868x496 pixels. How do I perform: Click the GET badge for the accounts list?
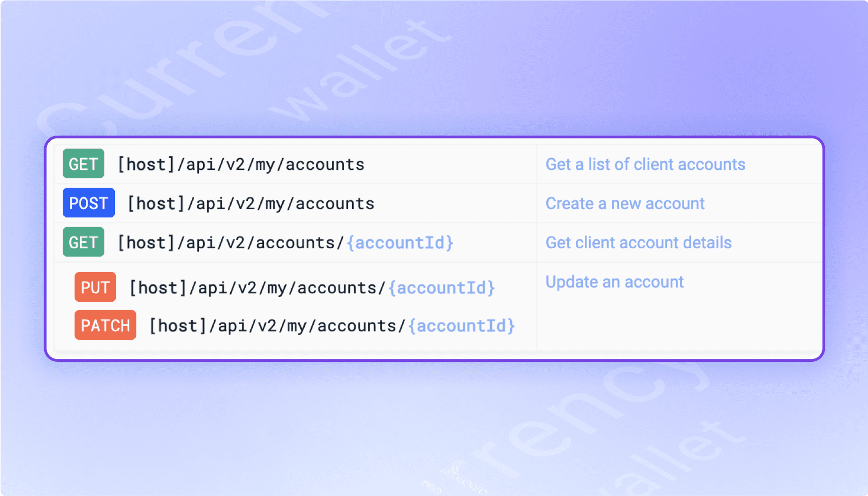[x=83, y=164]
